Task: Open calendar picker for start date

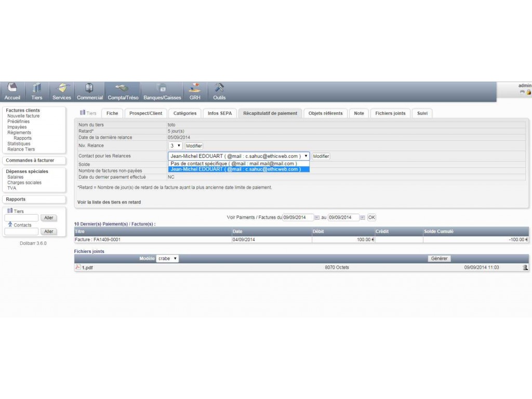Action: pyautogui.click(x=317, y=218)
